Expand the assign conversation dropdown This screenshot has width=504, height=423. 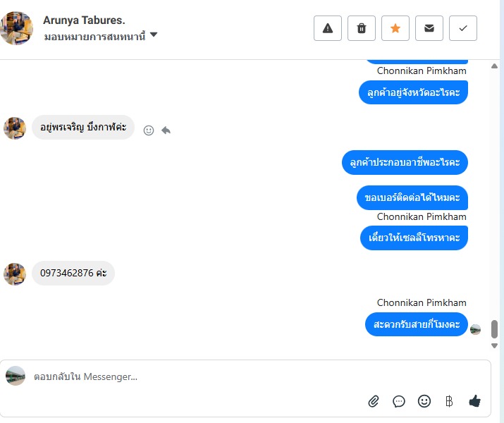[x=153, y=35]
